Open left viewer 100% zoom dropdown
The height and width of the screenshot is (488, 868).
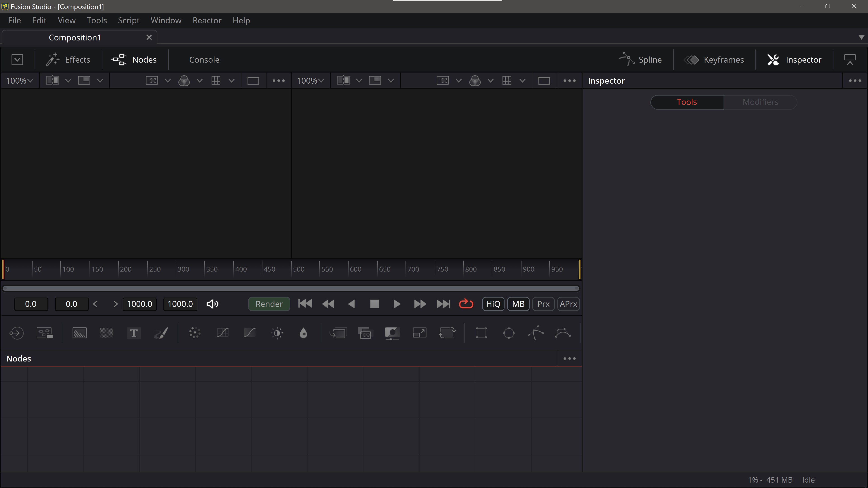(19, 81)
